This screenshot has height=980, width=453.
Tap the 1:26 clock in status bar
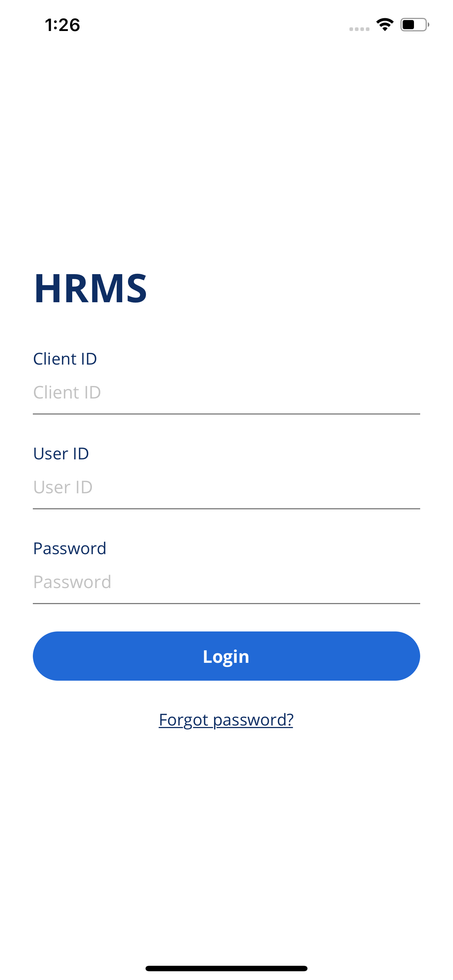point(62,25)
